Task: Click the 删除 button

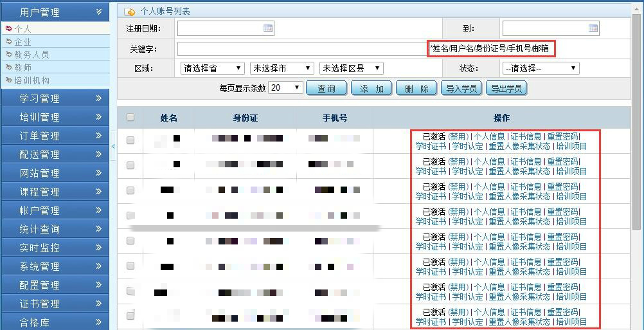Action: pos(416,88)
